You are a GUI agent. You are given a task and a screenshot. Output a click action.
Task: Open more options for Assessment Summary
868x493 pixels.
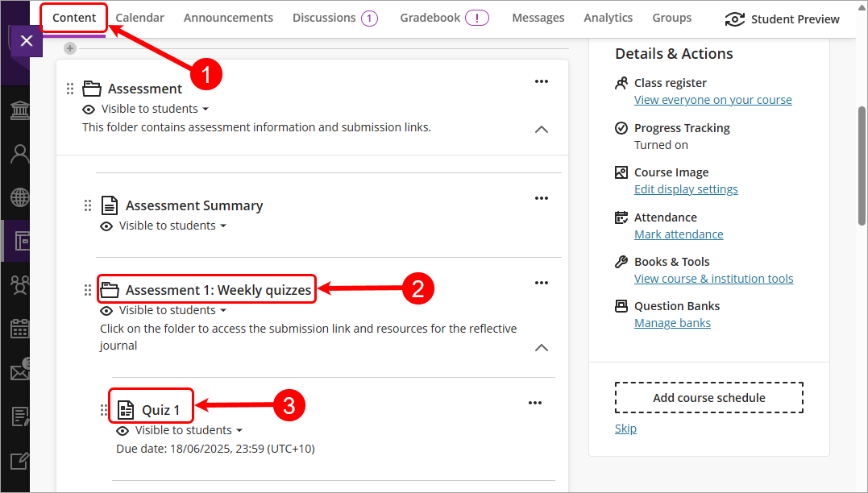[542, 198]
